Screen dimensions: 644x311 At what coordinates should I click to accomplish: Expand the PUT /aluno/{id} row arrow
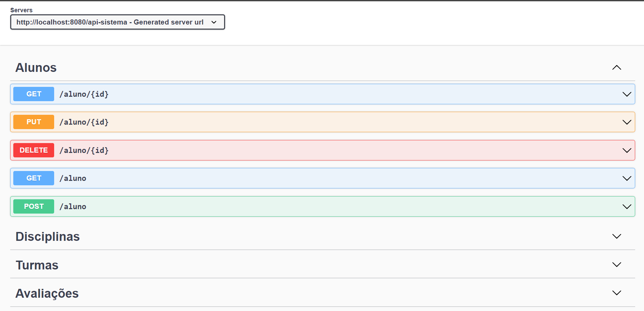[x=627, y=122]
